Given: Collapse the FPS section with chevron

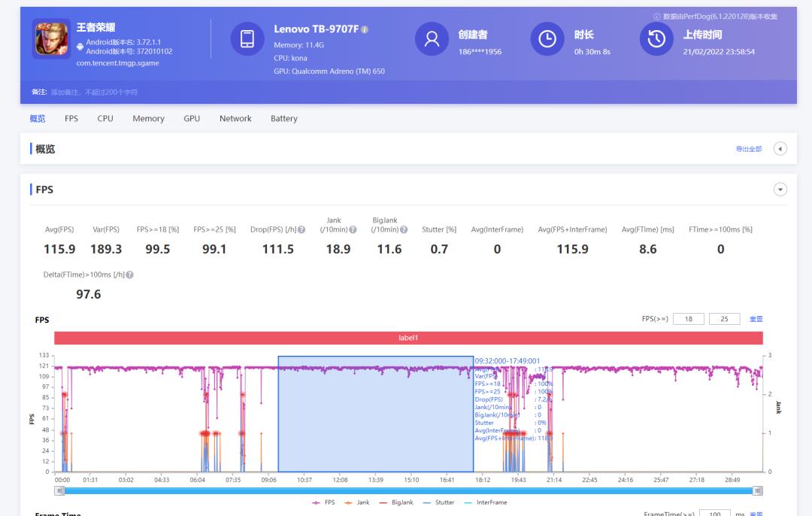Looking at the screenshot, I should click(x=780, y=190).
